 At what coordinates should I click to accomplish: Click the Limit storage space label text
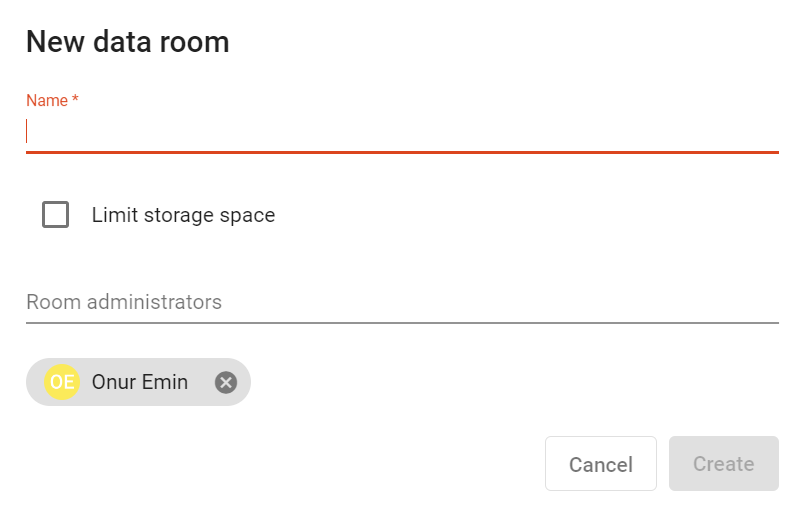click(183, 215)
